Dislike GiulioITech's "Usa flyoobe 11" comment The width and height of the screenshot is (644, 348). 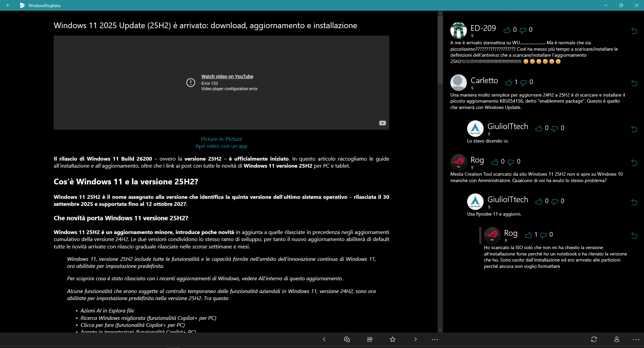pyautogui.click(x=555, y=201)
